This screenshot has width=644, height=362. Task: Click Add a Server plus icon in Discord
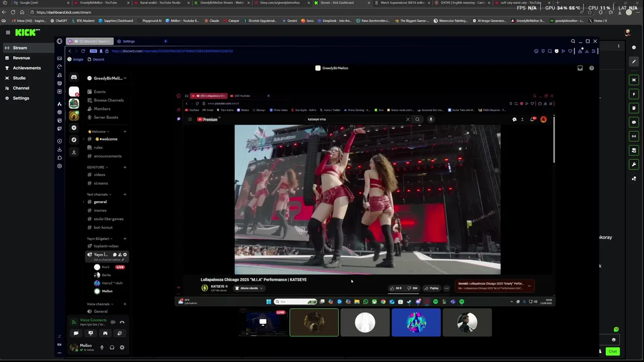tap(74, 128)
